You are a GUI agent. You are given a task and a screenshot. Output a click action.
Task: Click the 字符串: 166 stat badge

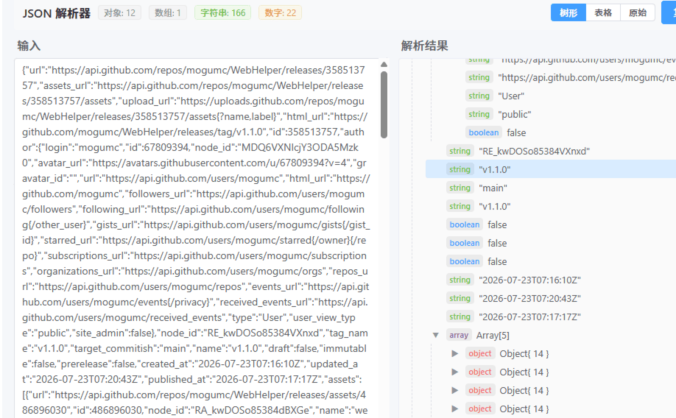point(223,13)
